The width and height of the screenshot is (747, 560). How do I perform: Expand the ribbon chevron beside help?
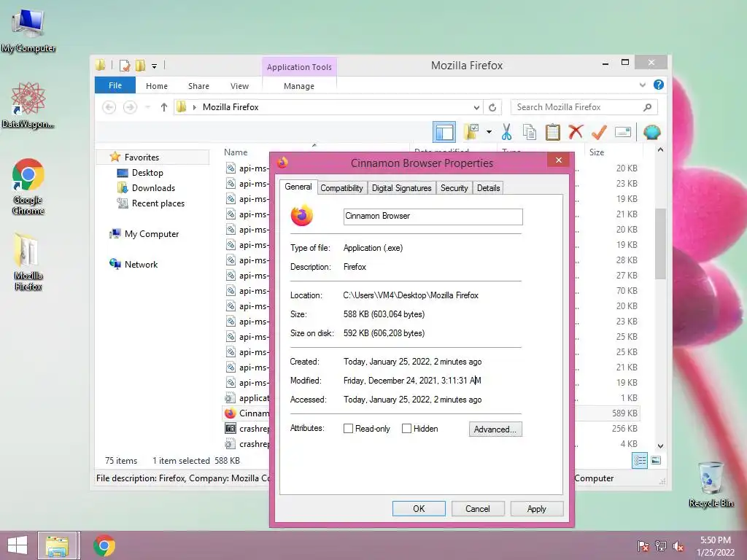[x=642, y=85]
